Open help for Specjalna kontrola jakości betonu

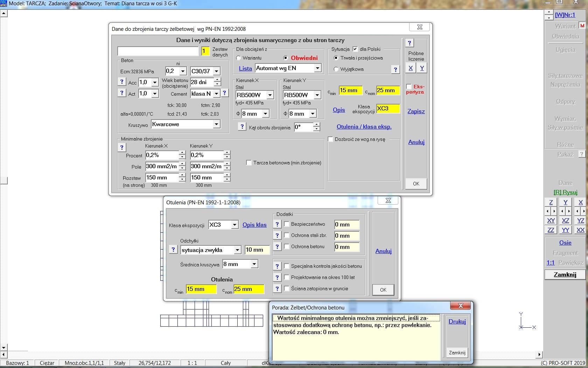coord(277,266)
